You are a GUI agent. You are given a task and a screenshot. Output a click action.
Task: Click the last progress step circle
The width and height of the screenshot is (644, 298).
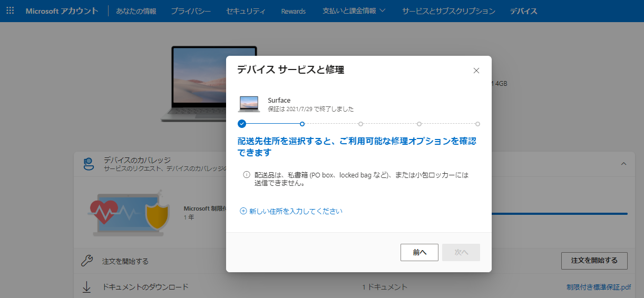point(477,124)
